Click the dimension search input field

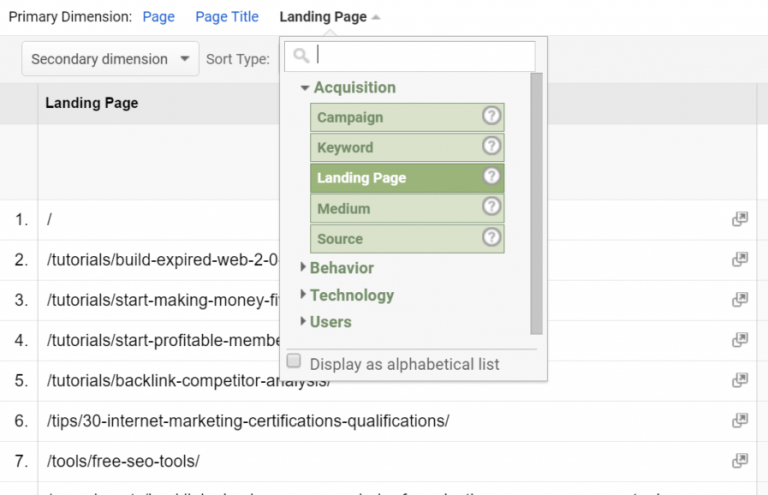pyautogui.click(x=420, y=56)
